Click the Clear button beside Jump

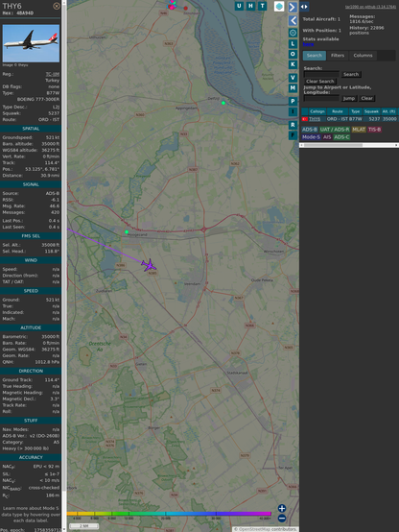tap(366, 98)
